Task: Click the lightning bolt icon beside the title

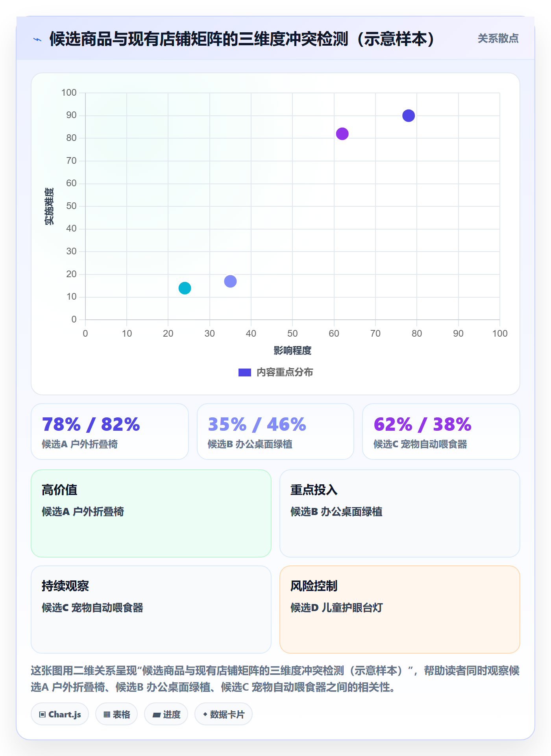Action: (x=37, y=39)
